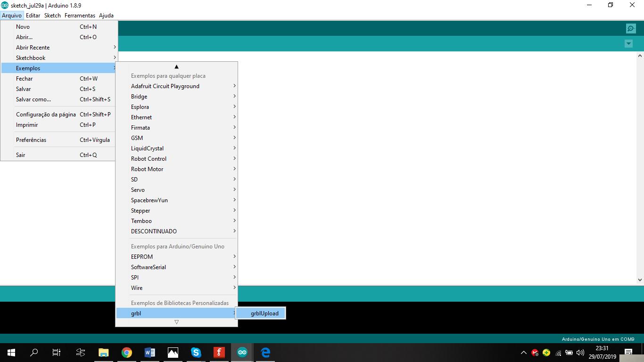Image resolution: width=644 pixels, height=362 pixels.
Task: Open the Stepper examples submenu
Action: [x=176, y=211]
